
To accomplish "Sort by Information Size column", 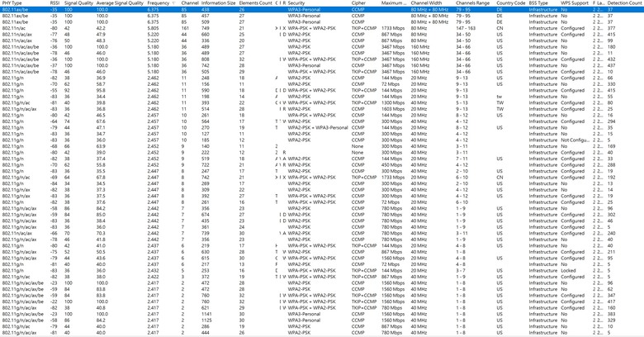I will tap(219, 2).
